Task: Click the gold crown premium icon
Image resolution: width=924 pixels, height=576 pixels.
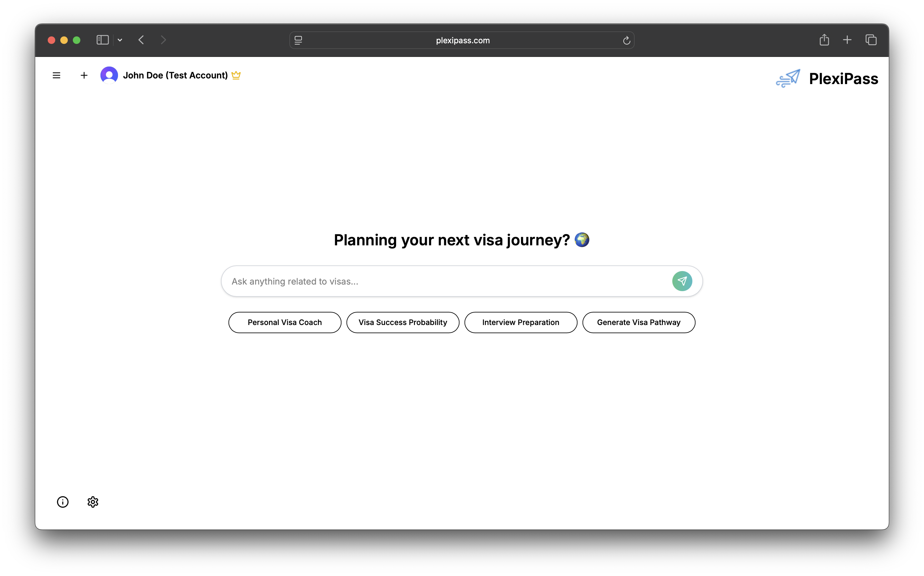Action: 236,75
